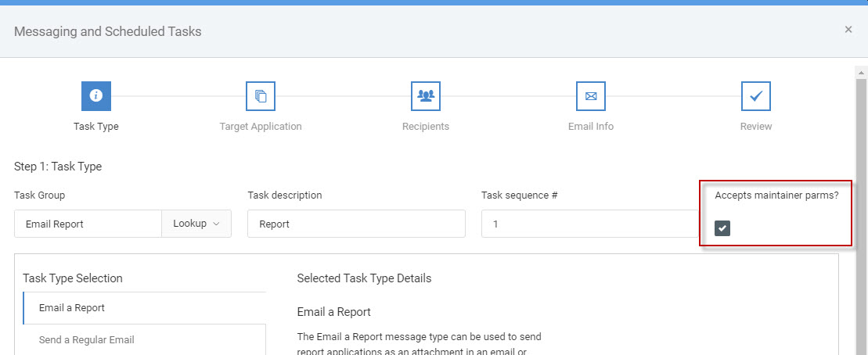The width and height of the screenshot is (868, 355).
Task: Edit the Task description field
Action: click(x=356, y=224)
